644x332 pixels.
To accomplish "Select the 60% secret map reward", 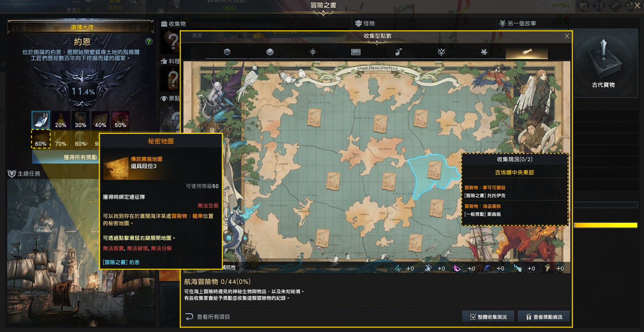I will pyautogui.click(x=41, y=139).
